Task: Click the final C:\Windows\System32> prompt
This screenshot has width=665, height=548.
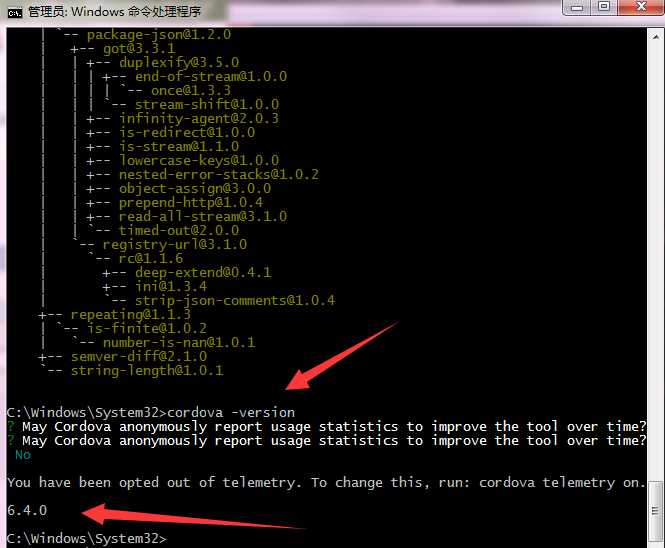Action: coord(87,538)
